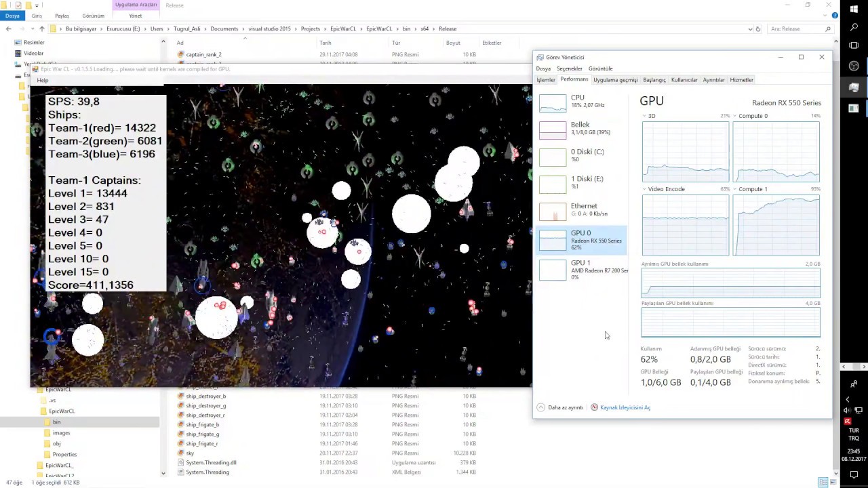This screenshot has width=868, height=488.
Task: Select the obj folder in the tree
Action: pos(56,443)
